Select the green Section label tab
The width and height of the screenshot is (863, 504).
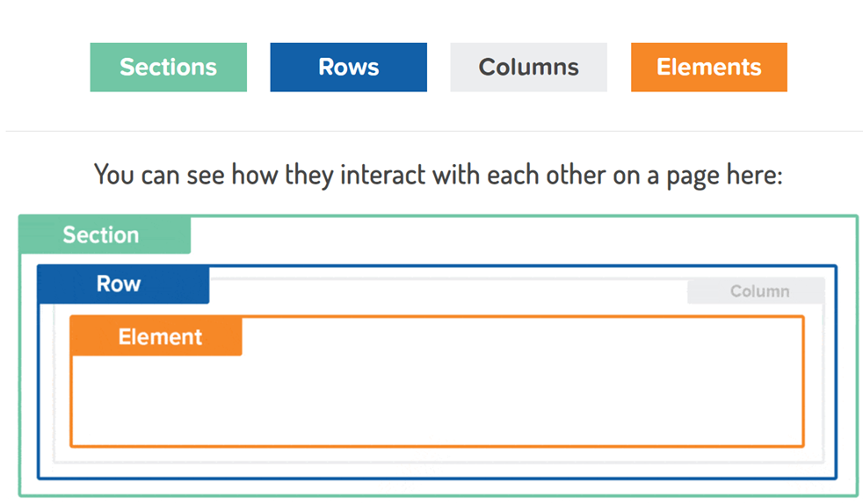point(105,234)
